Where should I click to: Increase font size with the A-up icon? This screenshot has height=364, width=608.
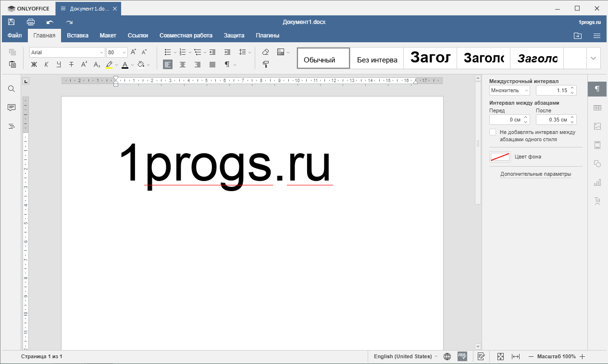tap(134, 52)
